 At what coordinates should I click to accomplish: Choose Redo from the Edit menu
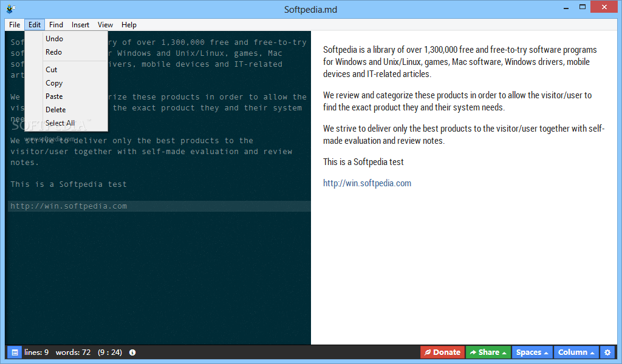(66, 52)
